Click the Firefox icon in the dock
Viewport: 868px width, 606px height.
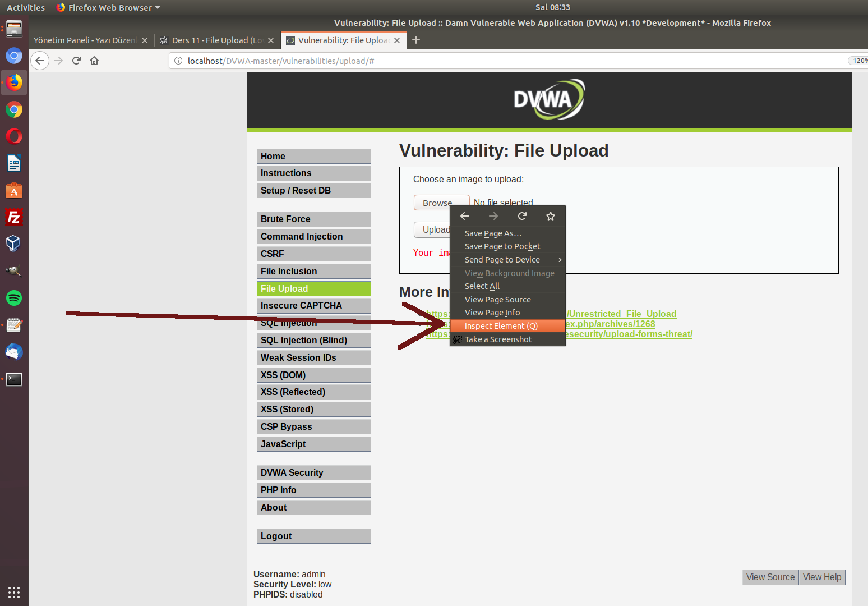(x=14, y=82)
